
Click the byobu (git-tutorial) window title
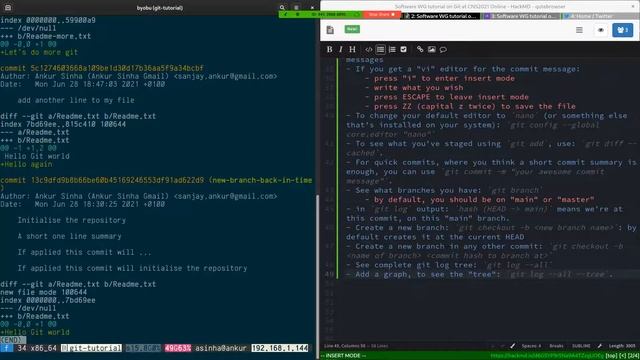160,8
